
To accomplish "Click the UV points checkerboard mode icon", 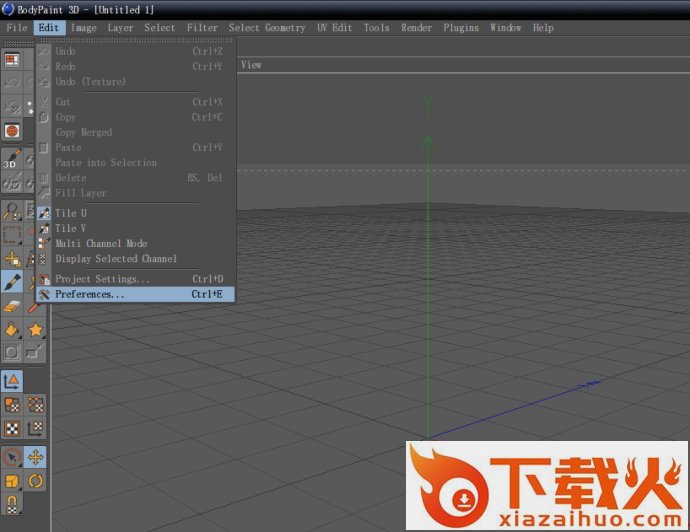I will pyautogui.click(x=35, y=405).
